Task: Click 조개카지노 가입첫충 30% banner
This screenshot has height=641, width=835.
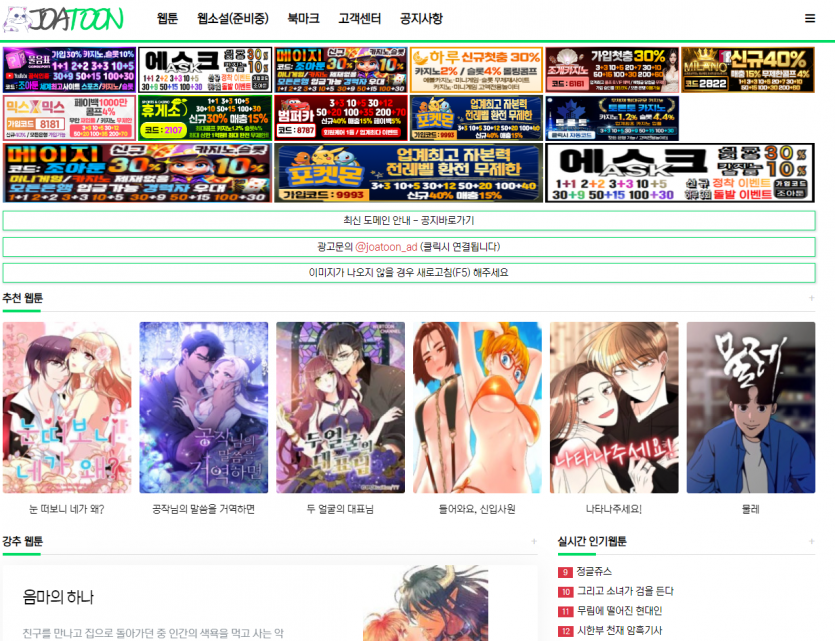Action: click(612, 70)
